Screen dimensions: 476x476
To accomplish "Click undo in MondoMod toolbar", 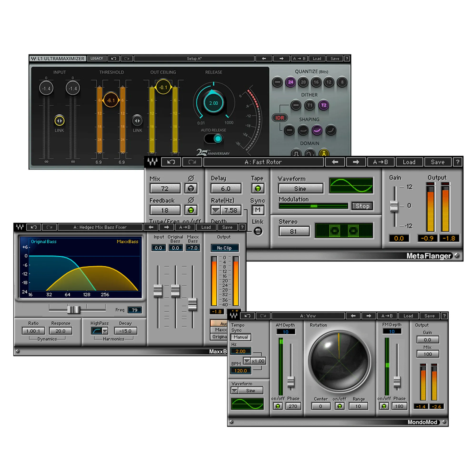I will coord(248,316).
